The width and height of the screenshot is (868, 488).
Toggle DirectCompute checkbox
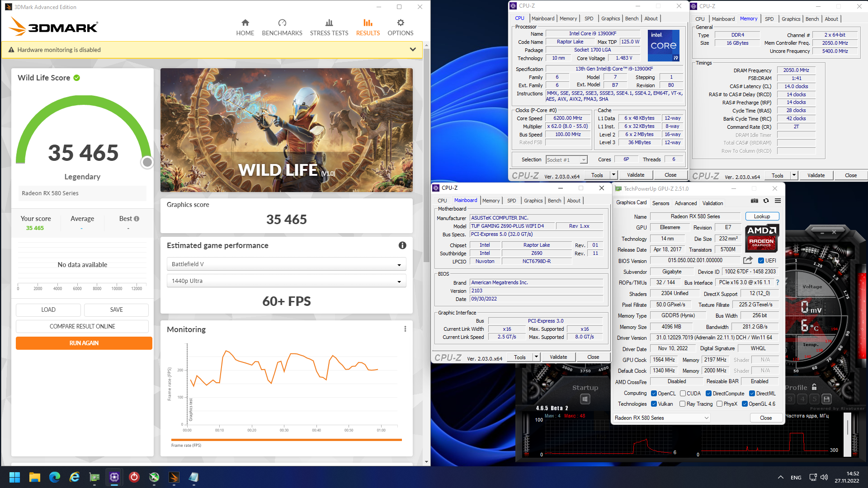pyautogui.click(x=709, y=394)
